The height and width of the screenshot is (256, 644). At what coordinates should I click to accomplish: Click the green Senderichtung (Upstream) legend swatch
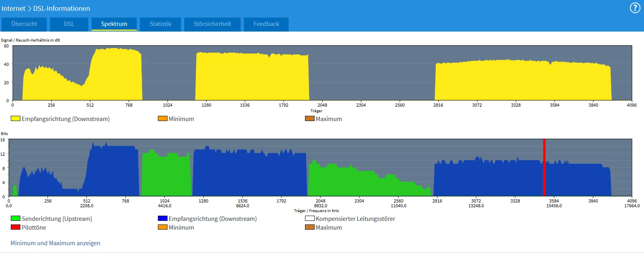pos(16,218)
